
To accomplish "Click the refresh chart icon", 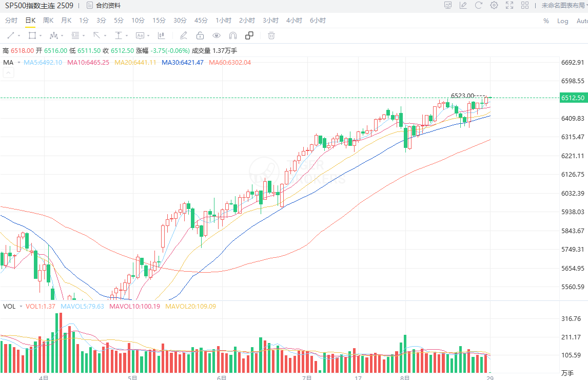I will coord(478,5).
